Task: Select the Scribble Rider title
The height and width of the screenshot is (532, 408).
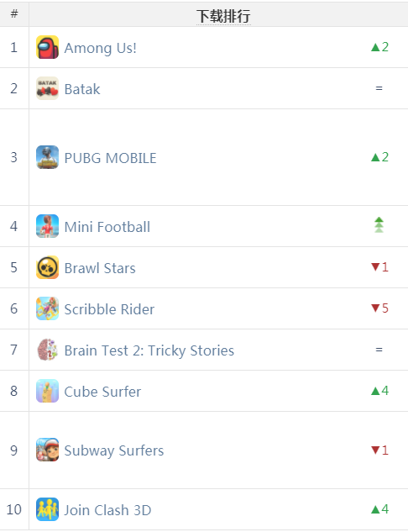Action: pyautogui.click(x=109, y=309)
